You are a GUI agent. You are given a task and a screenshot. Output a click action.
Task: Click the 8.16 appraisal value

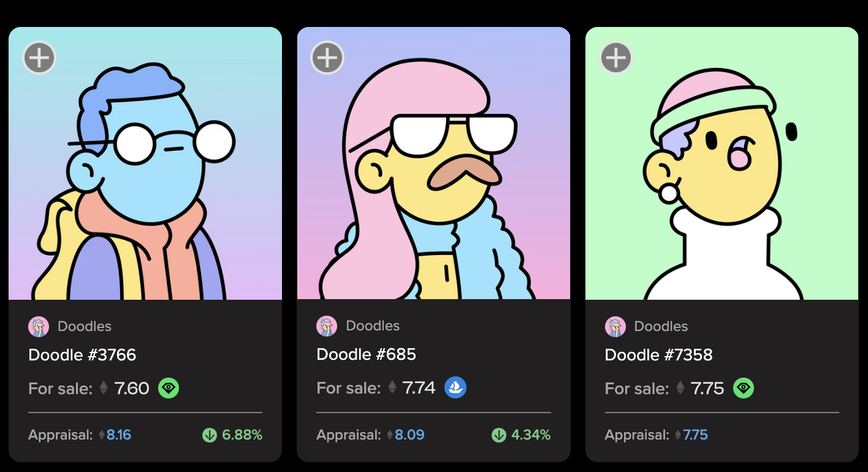point(119,435)
